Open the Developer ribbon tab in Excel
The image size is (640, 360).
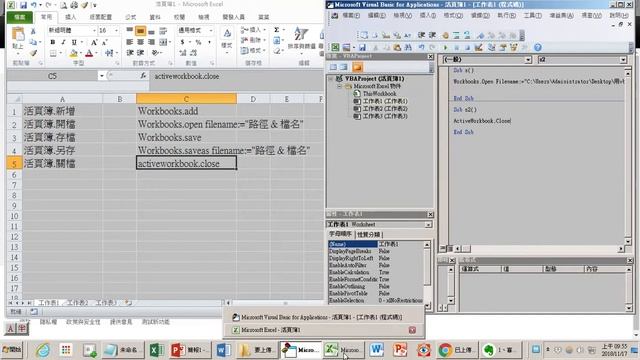(233, 17)
